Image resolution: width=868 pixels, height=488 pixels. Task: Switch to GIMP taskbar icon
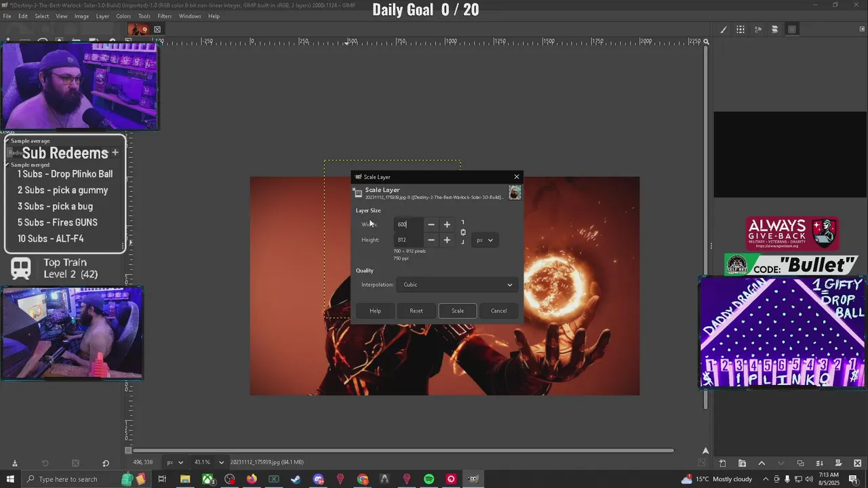[x=473, y=479]
